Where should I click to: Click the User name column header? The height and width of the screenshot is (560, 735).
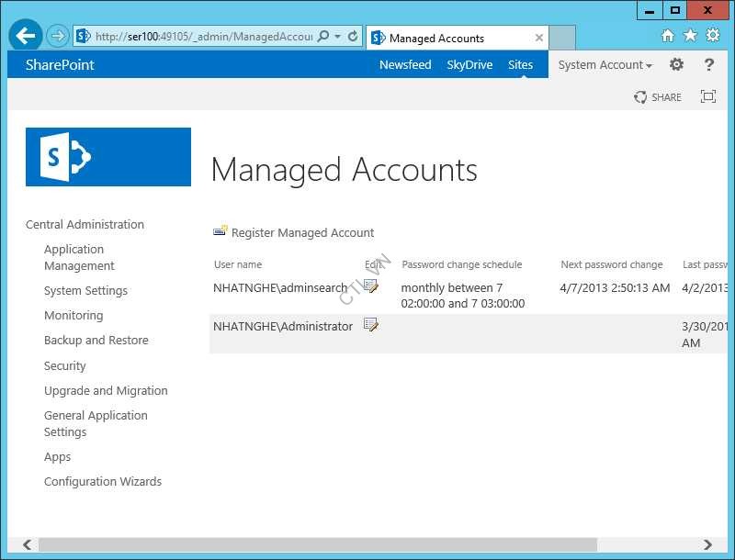238,264
